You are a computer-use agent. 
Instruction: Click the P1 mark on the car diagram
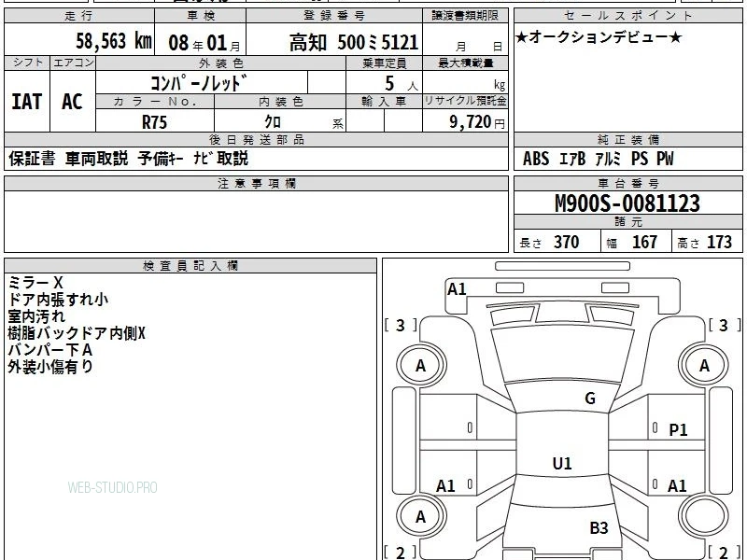click(678, 430)
